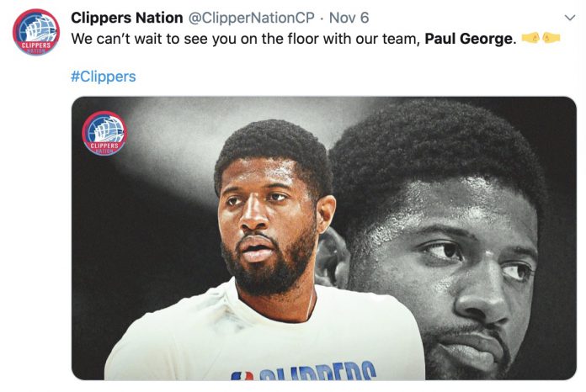Click the dot separator before Nov 6
The image size is (586, 392).
(x=322, y=18)
